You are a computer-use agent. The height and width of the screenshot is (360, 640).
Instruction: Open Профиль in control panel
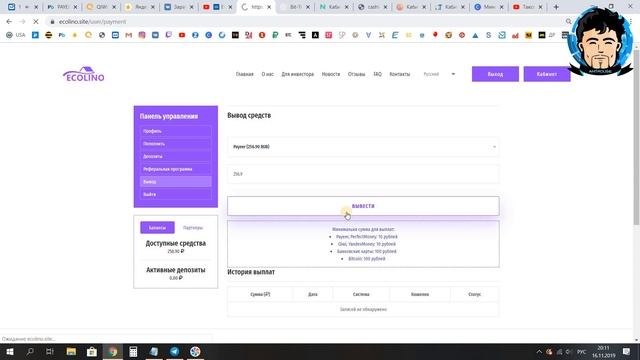[176, 131]
